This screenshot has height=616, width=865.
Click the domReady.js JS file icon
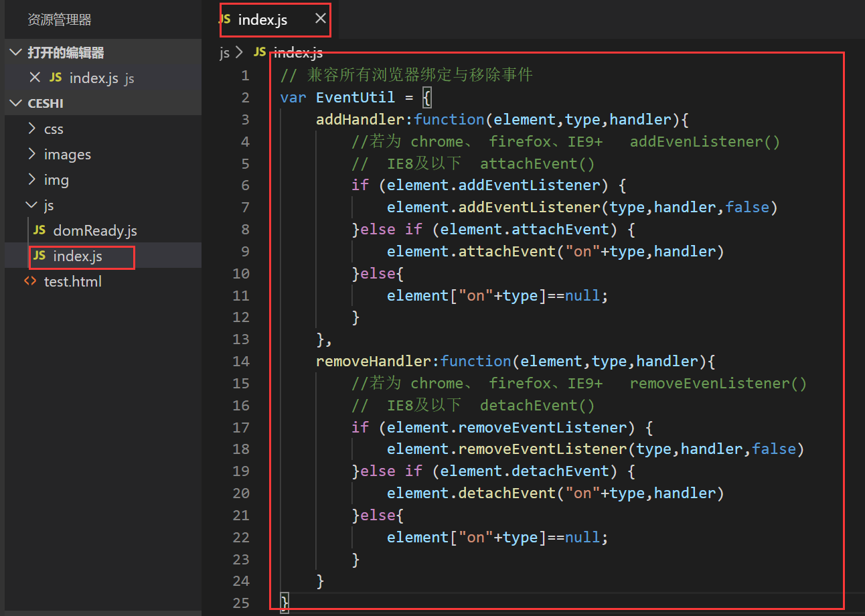tap(40, 230)
